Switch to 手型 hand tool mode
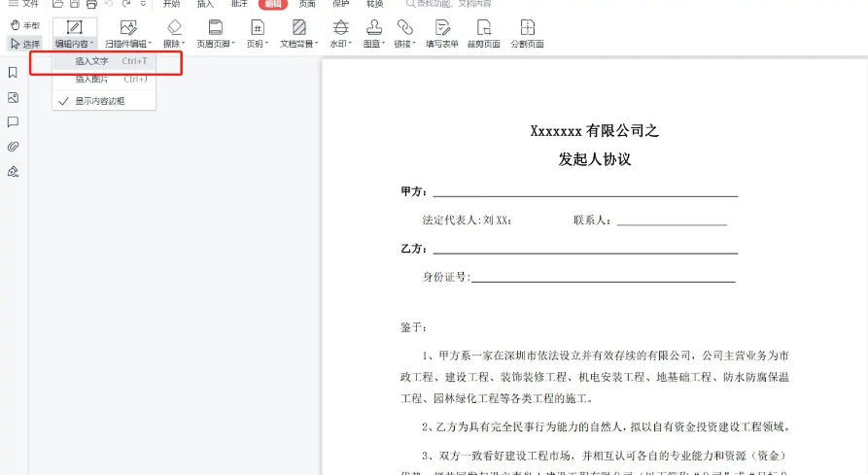The height and width of the screenshot is (475, 868). (24, 25)
